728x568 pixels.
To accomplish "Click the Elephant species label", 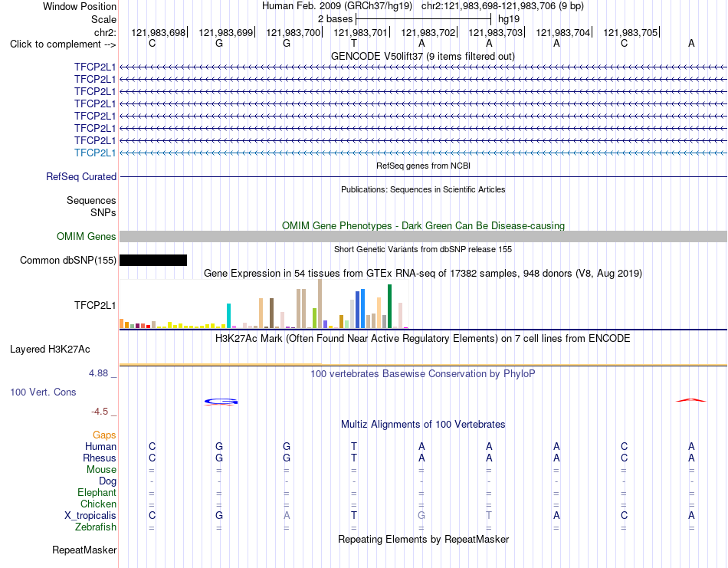I will [x=97, y=492].
